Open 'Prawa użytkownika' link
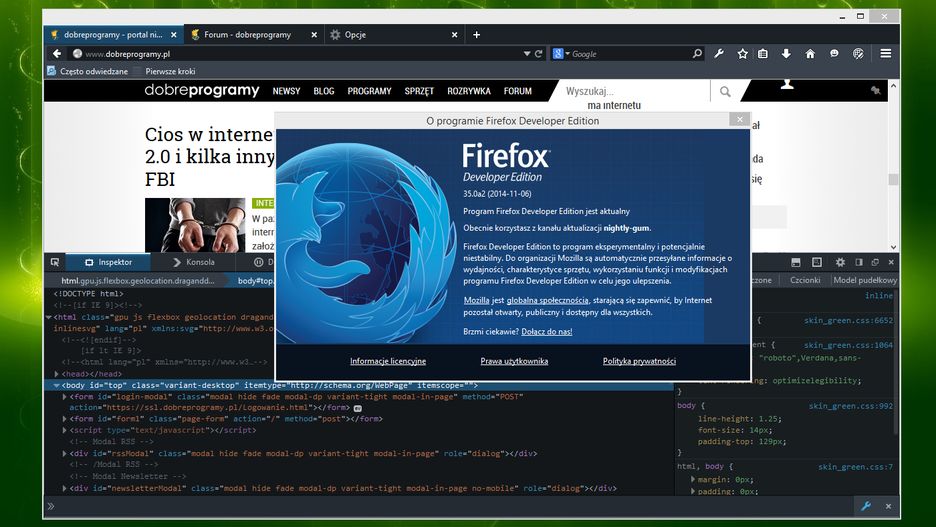This screenshot has width=936, height=527. [514, 361]
